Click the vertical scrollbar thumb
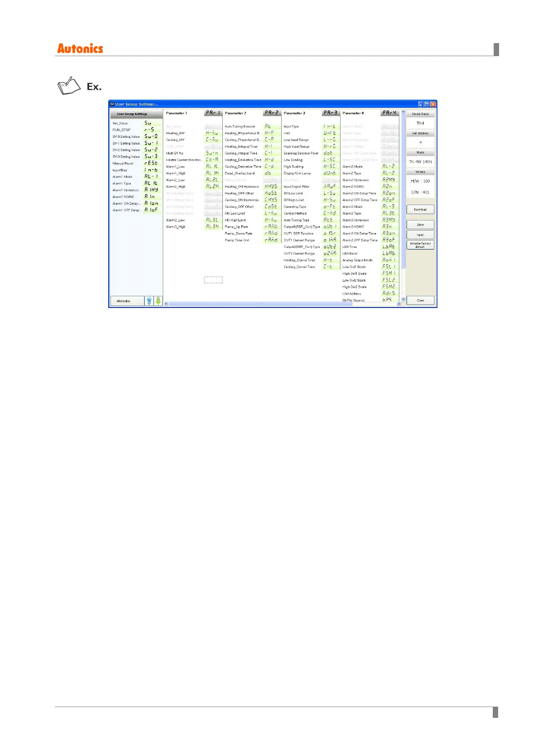The height and width of the screenshot is (756, 535). [403, 192]
